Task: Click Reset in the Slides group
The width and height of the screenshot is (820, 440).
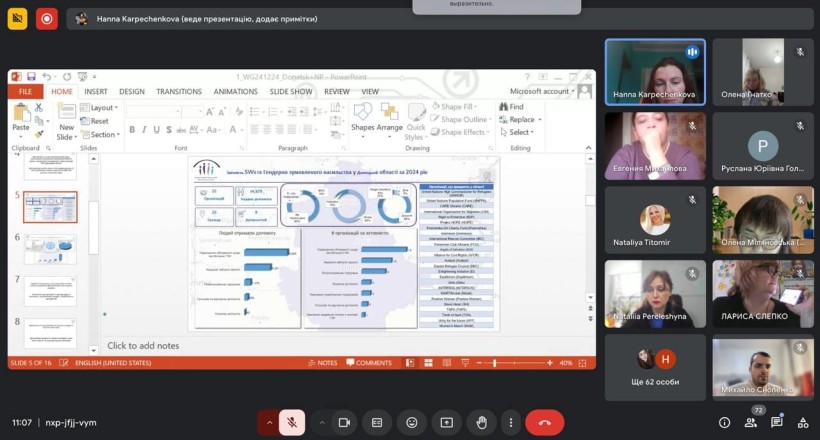Action: (95, 121)
